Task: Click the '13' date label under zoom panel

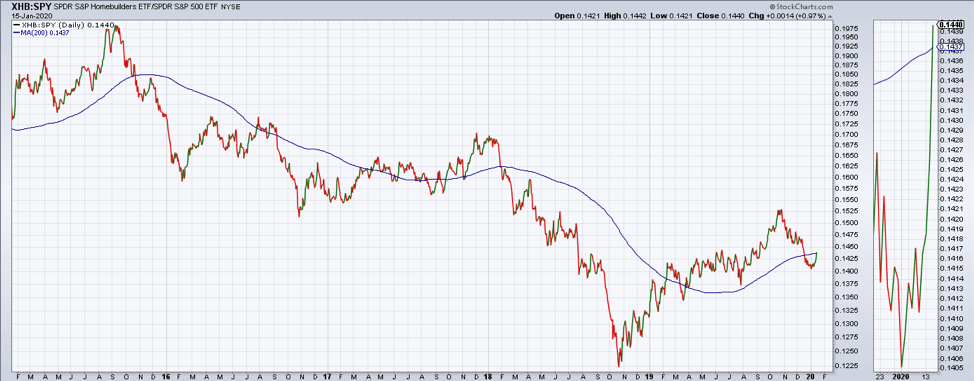Action: coord(926,376)
